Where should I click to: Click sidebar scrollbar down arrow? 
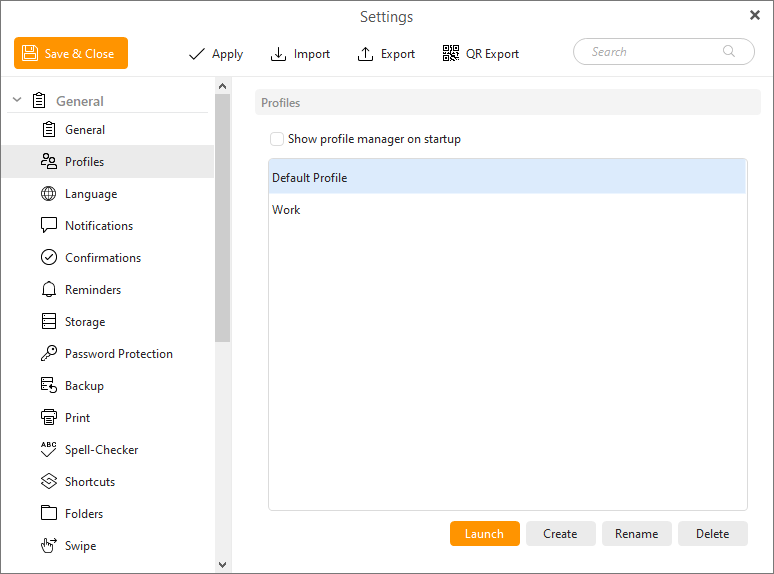point(222,565)
